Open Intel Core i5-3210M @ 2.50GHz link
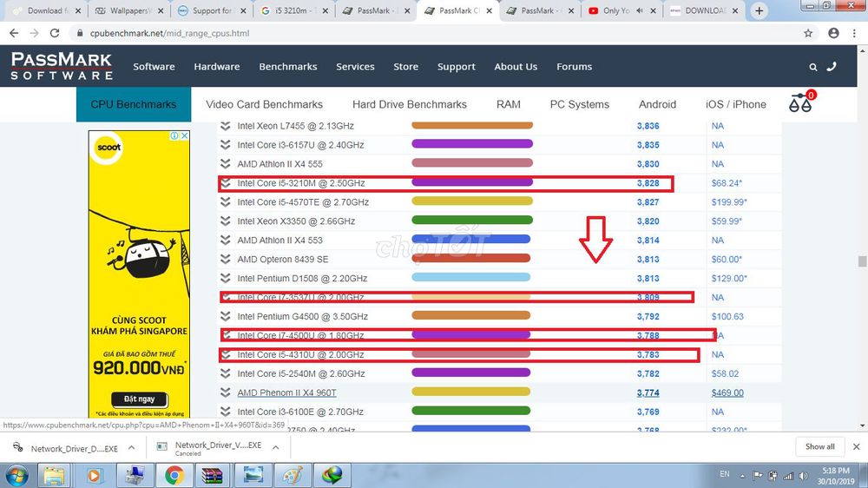868x488 pixels. [x=301, y=183]
